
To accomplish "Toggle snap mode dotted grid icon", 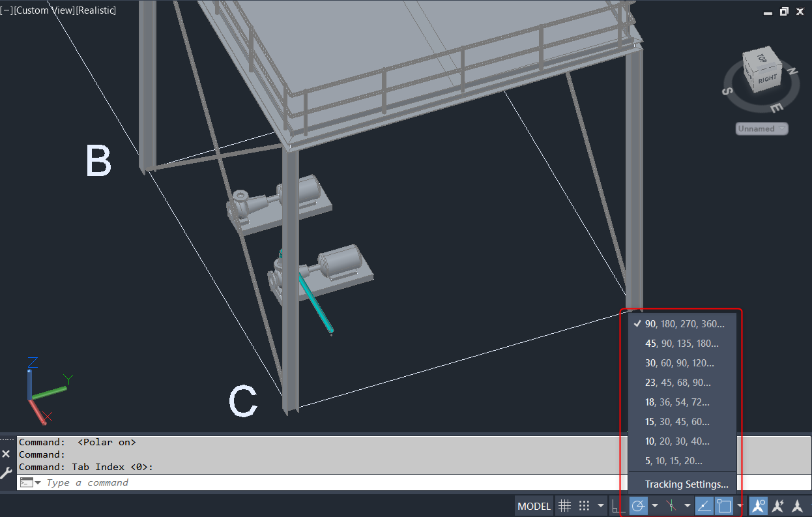I will 585,506.
